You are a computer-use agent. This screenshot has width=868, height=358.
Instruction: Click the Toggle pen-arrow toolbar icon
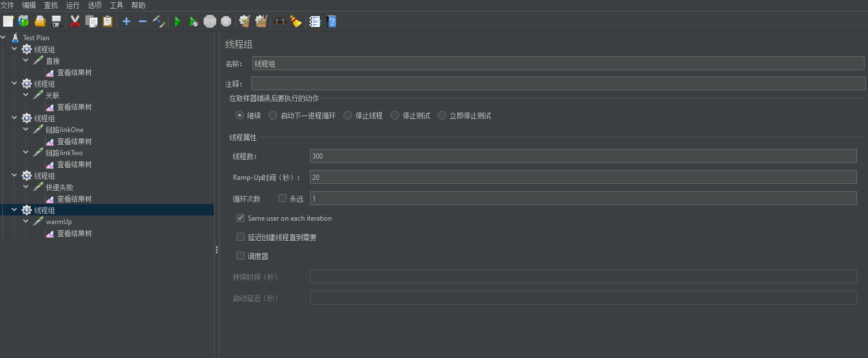(x=159, y=22)
